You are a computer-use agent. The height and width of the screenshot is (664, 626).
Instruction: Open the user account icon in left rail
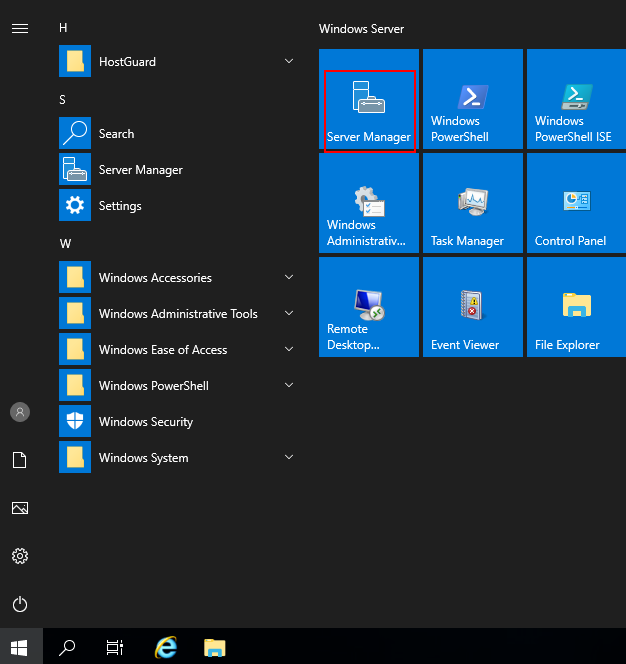(20, 412)
